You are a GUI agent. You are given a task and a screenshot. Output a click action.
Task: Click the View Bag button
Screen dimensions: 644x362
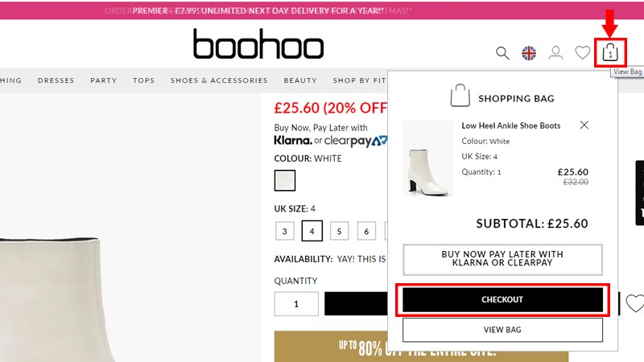(x=502, y=330)
